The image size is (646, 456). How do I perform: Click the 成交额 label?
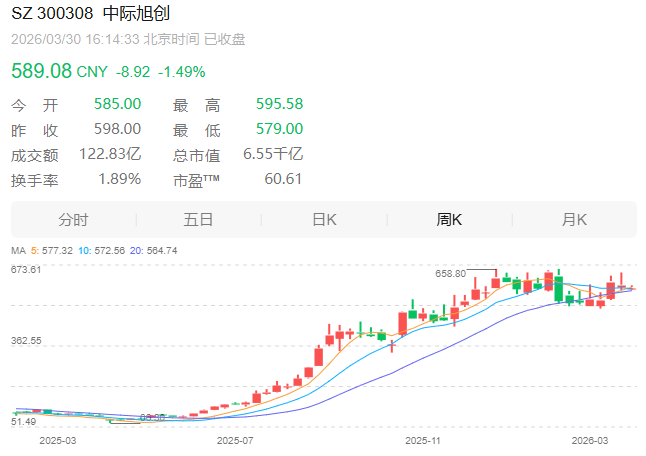[35, 155]
